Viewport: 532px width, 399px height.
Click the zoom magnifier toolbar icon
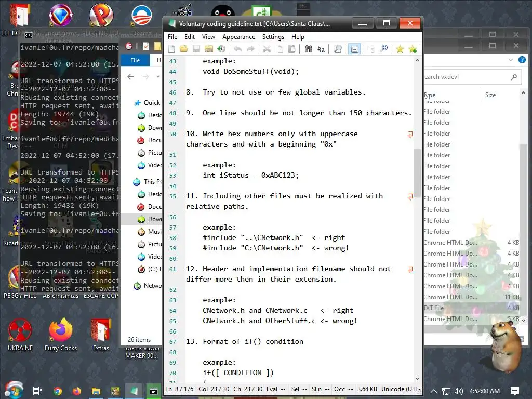tap(384, 49)
